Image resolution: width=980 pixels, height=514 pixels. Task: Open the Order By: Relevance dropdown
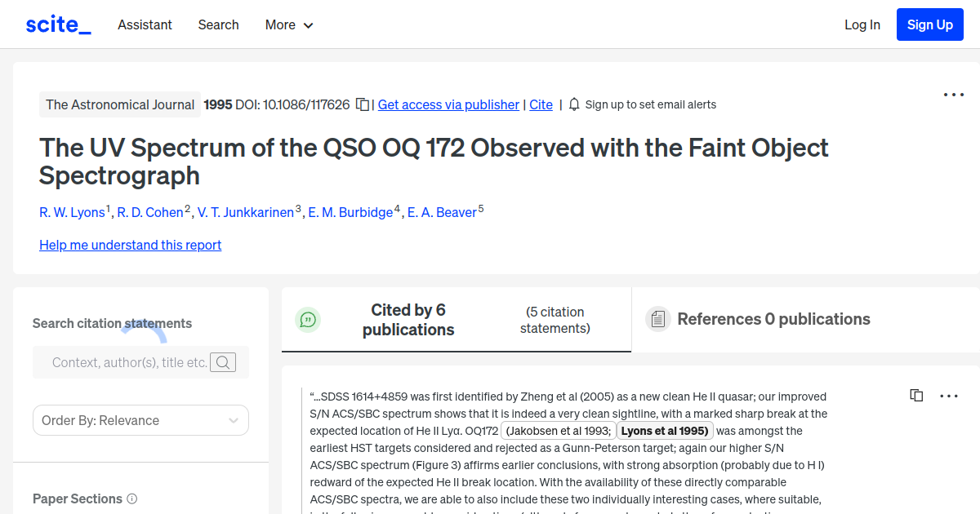click(140, 420)
